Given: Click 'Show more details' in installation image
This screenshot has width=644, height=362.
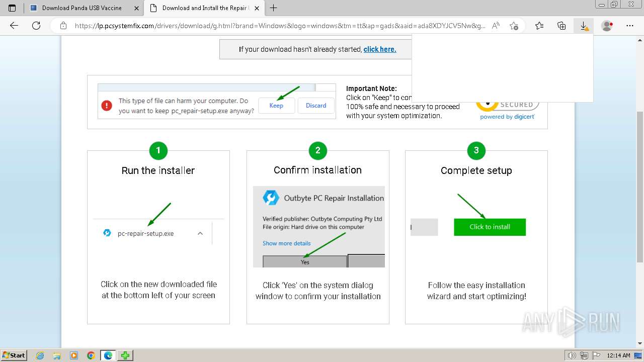Looking at the screenshot, I should tap(286, 243).
